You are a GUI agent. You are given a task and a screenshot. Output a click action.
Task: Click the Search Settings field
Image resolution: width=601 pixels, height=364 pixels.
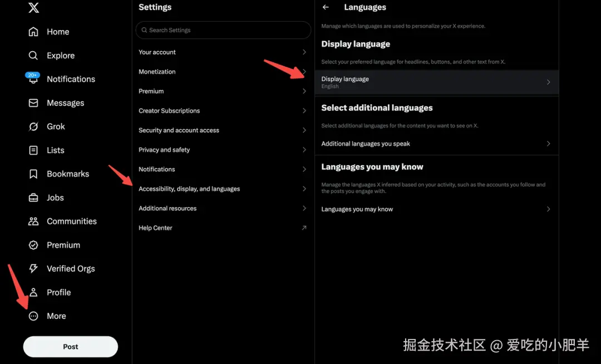pos(223,30)
